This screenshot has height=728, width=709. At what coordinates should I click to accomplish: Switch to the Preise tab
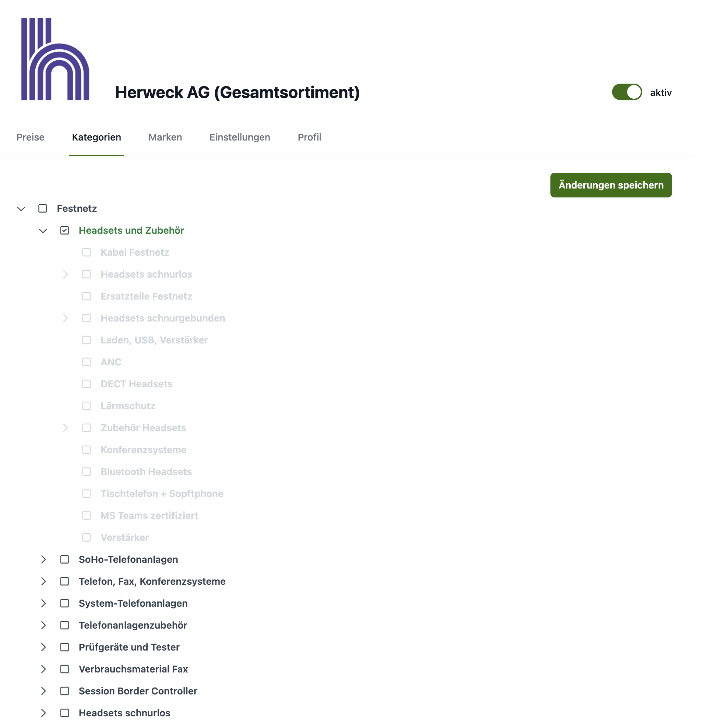coord(30,137)
